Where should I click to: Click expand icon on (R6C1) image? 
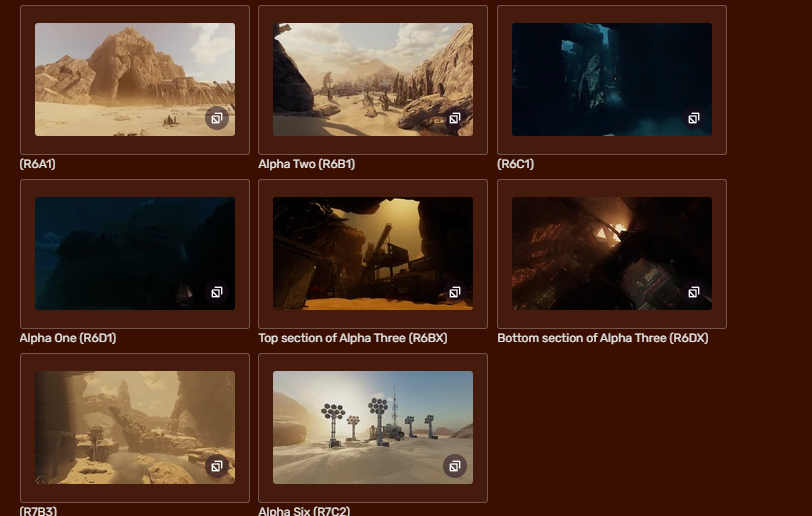coord(694,119)
